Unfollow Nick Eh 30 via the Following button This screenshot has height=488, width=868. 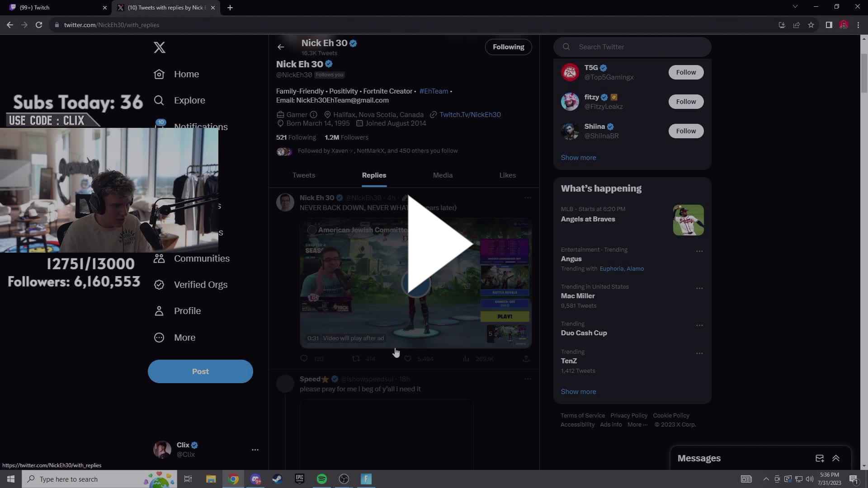pyautogui.click(x=508, y=47)
